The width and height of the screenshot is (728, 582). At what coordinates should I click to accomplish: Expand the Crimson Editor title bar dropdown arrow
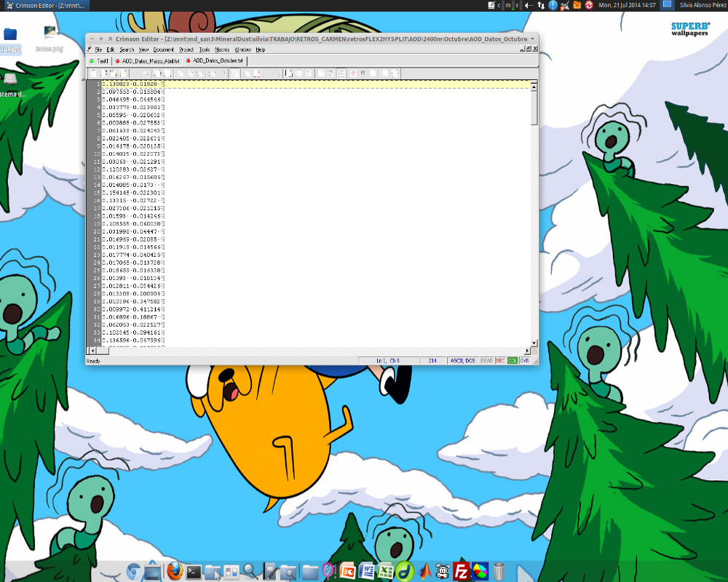pos(532,39)
